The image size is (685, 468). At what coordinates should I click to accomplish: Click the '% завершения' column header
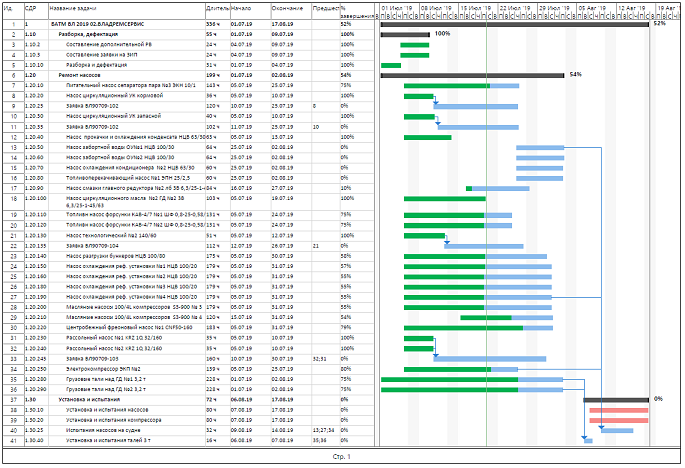357,11
